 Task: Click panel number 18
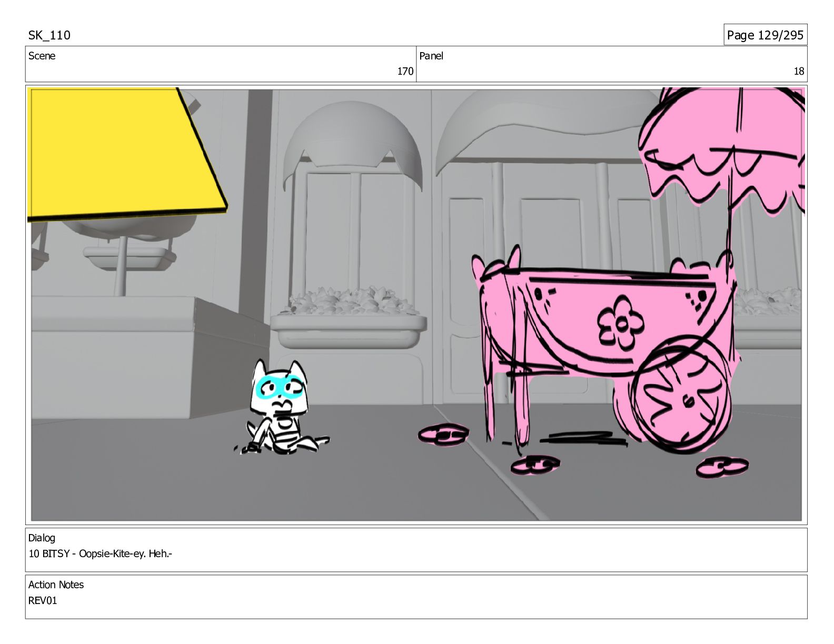click(799, 72)
